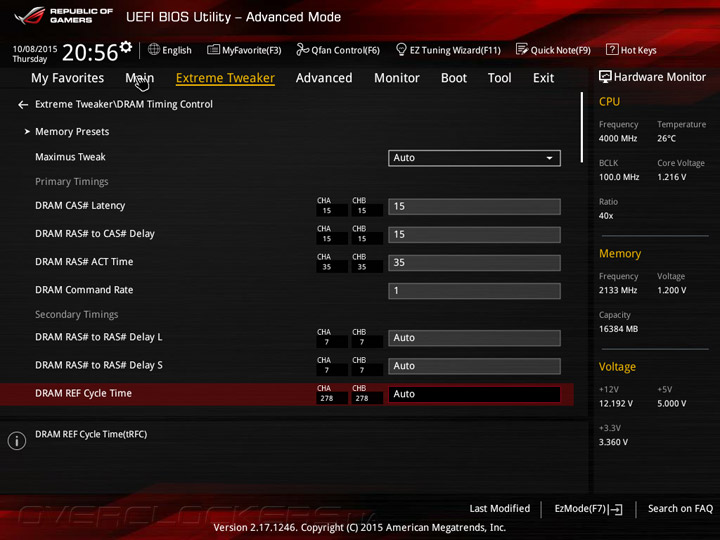View Last Modified settings
Viewport: 720px width, 540px height.
click(500, 509)
